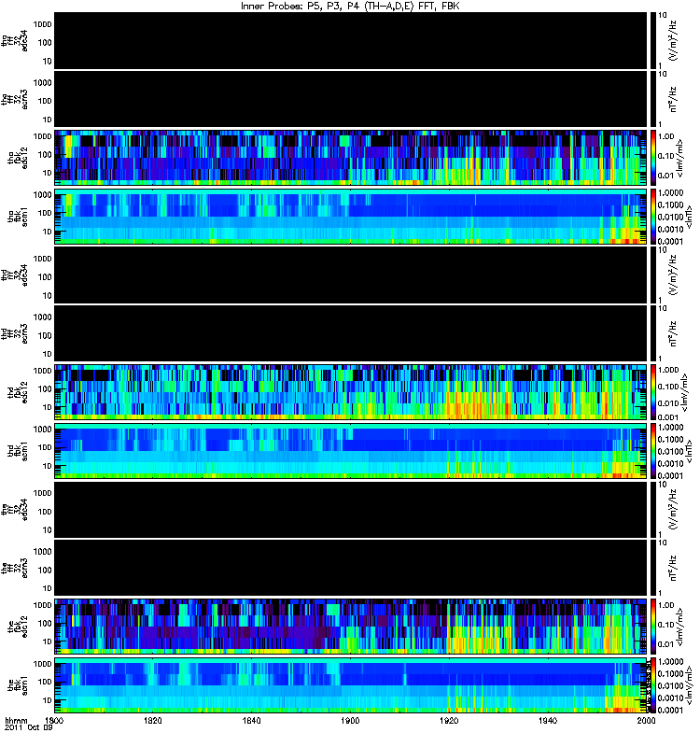Click the 'the fbk scm1' y-axis label
The image size is (700, 747).
coord(18,685)
